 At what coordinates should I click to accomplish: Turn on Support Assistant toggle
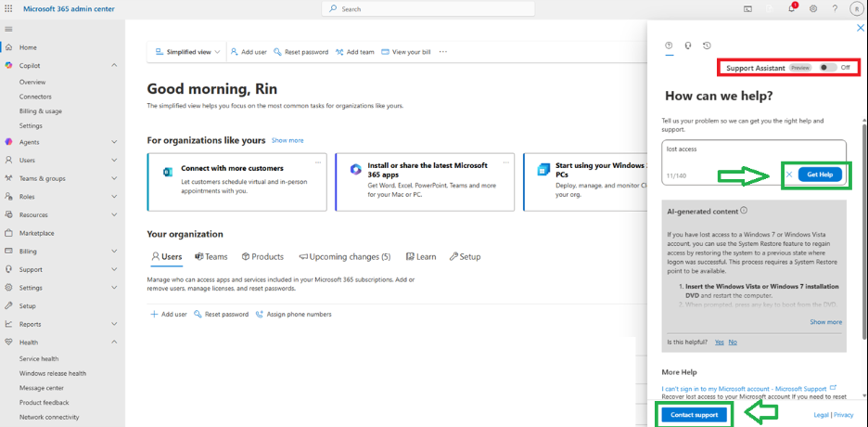(x=828, y=68)
